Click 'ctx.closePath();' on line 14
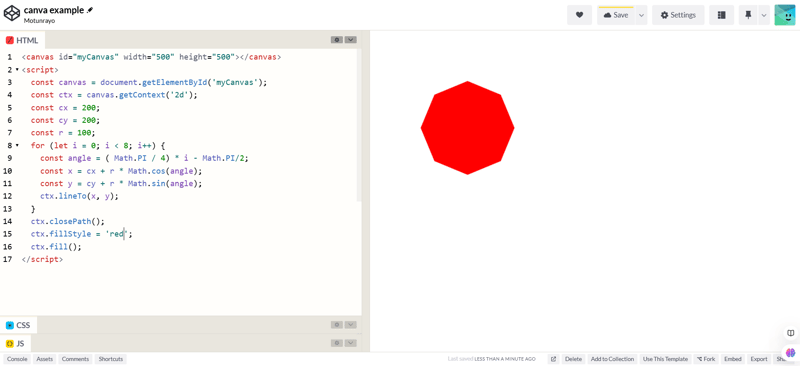800x366 pixels. (x=67, y=222)
